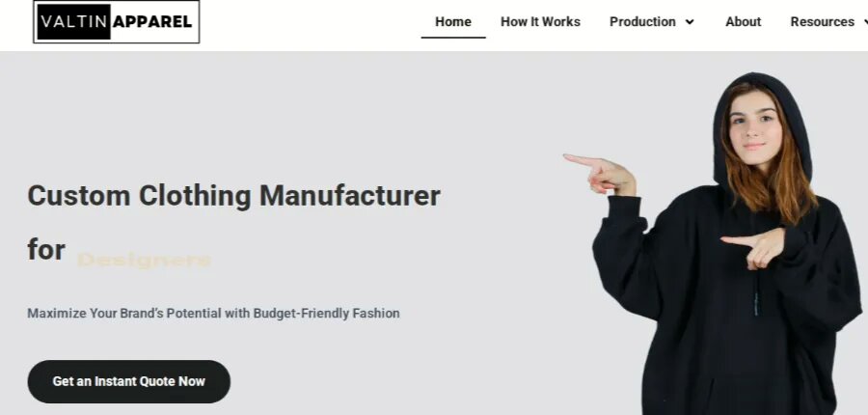868x415 pixels.
Task: Select the Custom Clothing Manufacturer heading
Action: [233, 196]
